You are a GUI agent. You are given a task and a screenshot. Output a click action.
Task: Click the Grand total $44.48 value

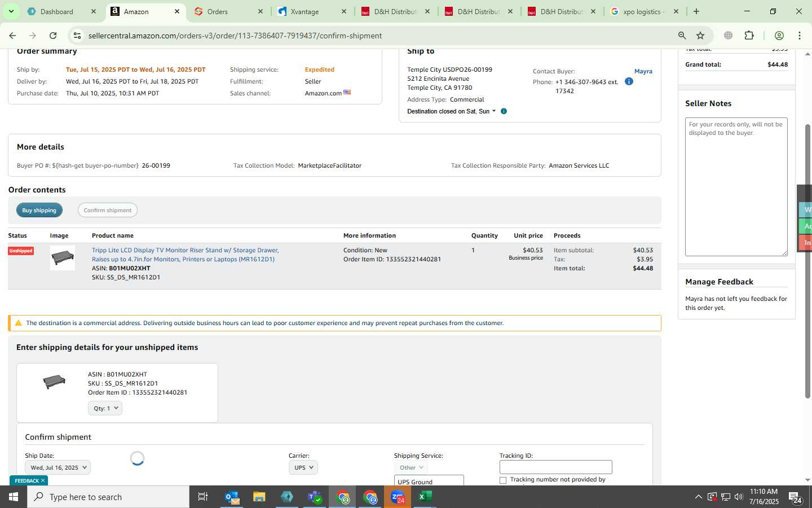point(778,64)
